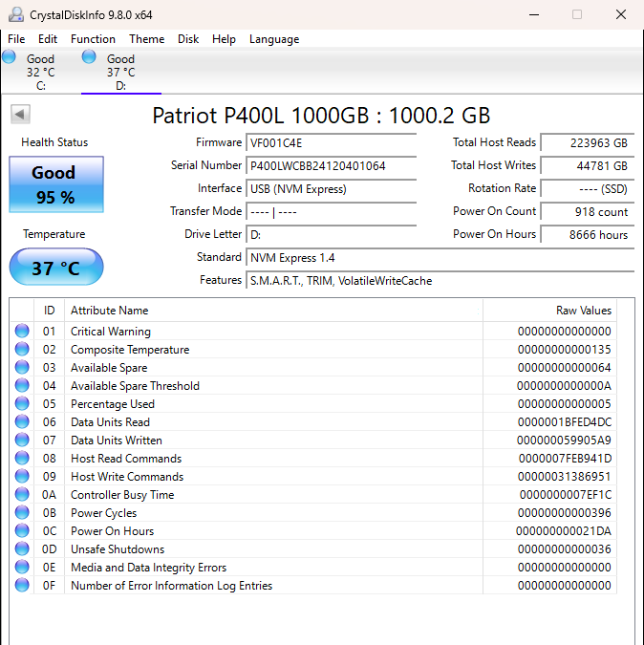Click the previous disk arrow icon
644x645 pixels.
pyautogui.click(x=20, y=114)
